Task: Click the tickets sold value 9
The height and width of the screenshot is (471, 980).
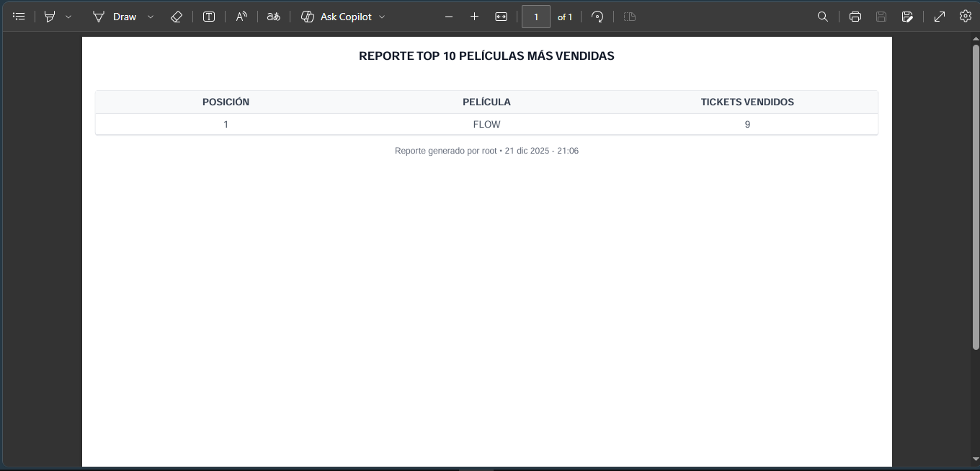Action: tap(747, 124)
